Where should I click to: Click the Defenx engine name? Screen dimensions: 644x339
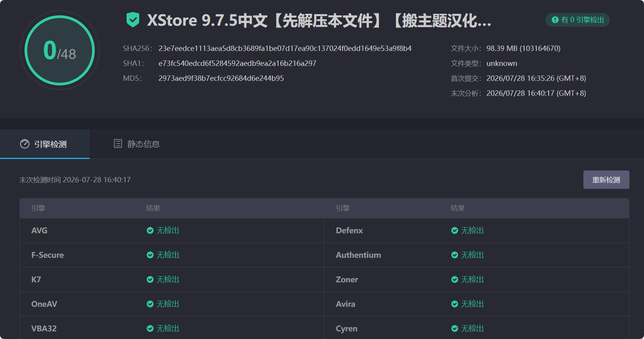pyautogui.click(x=349, y=231)
